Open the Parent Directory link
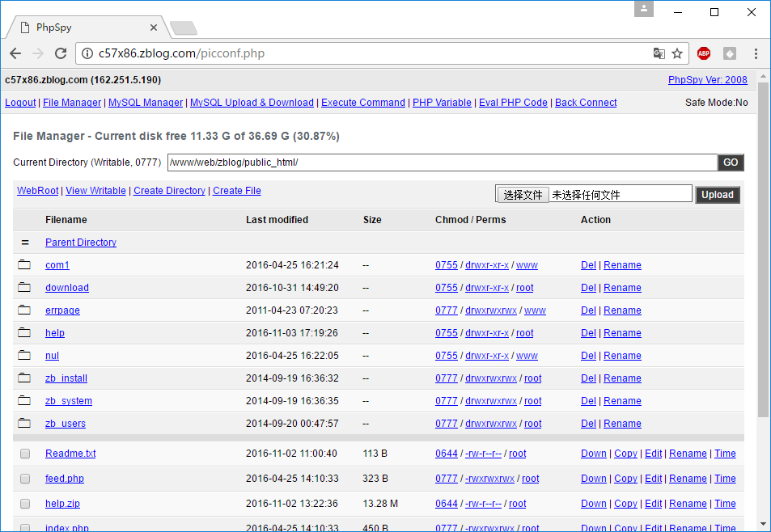 tap(81, 243)
